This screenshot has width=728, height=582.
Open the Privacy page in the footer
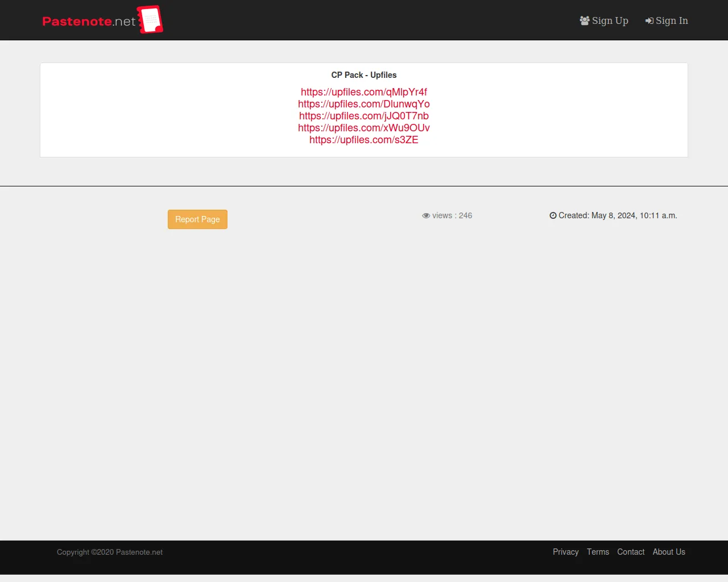coord(565,552)
